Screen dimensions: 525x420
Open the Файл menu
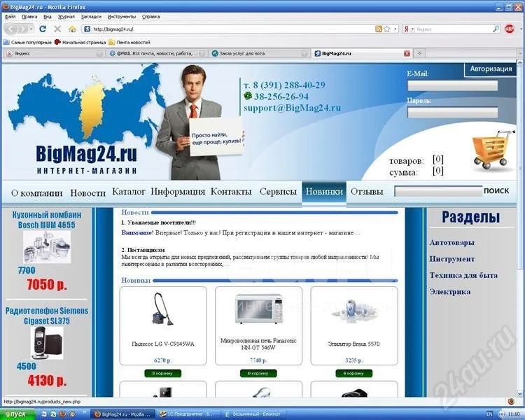click(x=10, y=16)
